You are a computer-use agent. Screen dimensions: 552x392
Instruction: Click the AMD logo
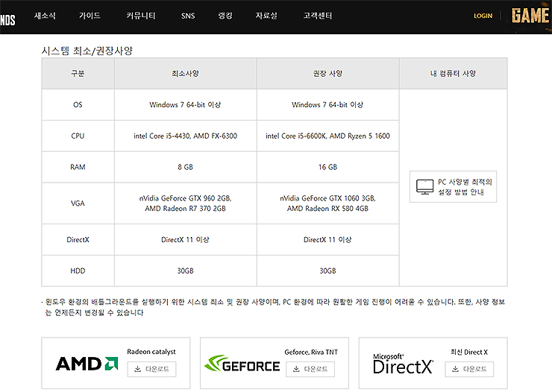click(x=87, y=364)
